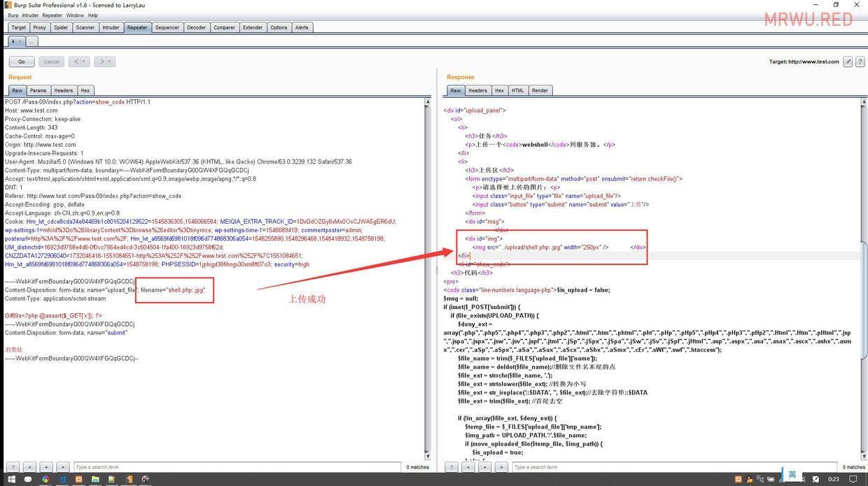Click '+' search options in request pane
The image size is (868, 486).
coord(46,467)
